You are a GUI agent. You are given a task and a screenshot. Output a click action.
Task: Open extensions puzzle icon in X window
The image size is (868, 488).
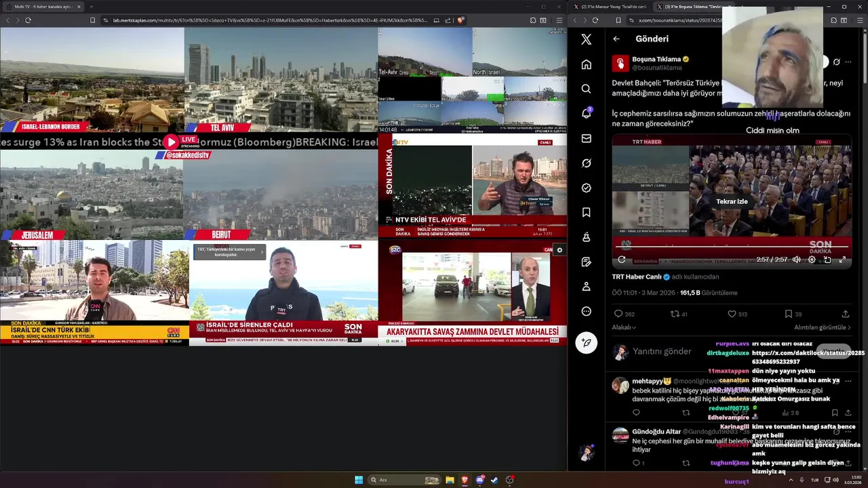click(833, 20)
